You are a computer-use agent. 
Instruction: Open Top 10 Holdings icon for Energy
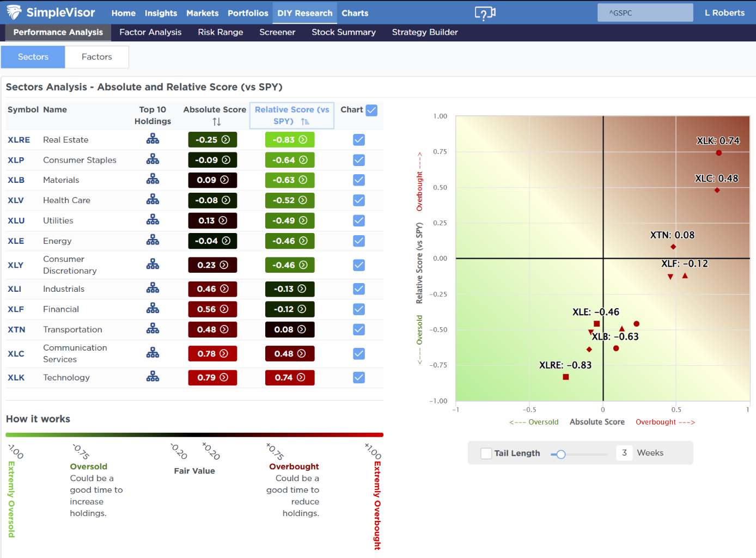tap(153, 240)
